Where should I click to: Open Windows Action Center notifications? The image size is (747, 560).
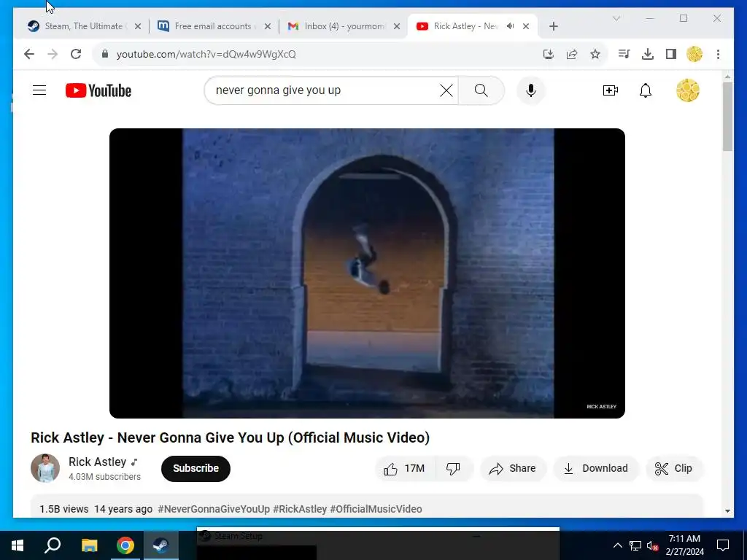pos(723,545)
